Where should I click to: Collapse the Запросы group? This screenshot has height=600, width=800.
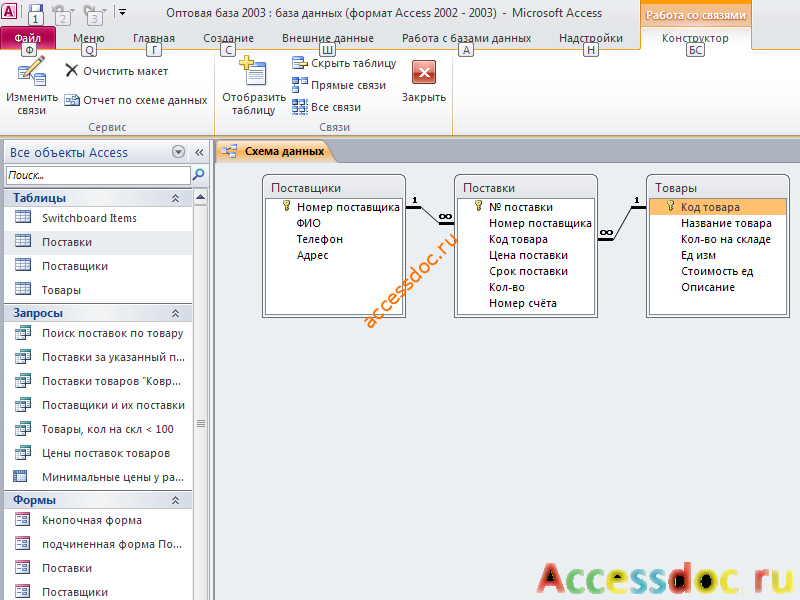pos(176,313)
